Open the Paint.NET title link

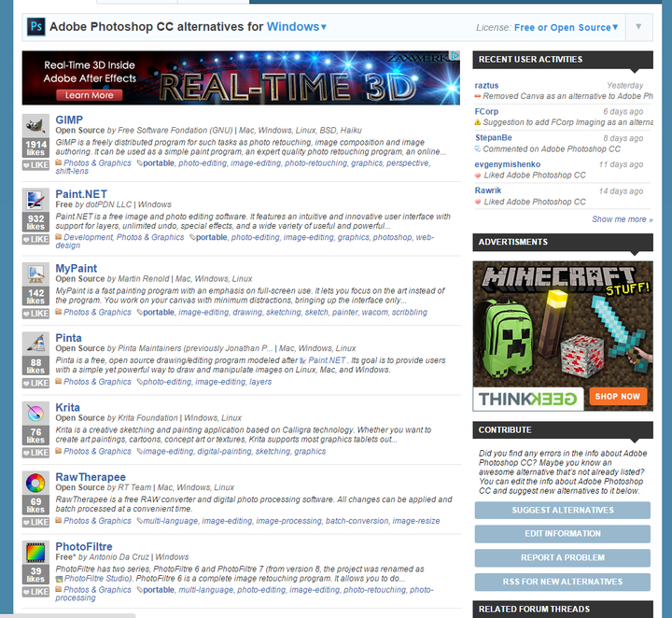click(x=81, y=194)
